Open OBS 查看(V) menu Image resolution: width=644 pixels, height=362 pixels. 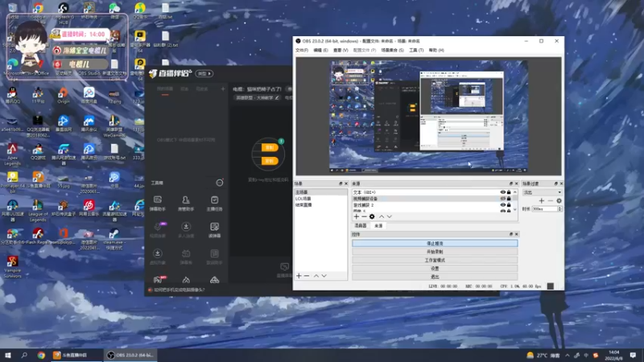pos(341,50)
